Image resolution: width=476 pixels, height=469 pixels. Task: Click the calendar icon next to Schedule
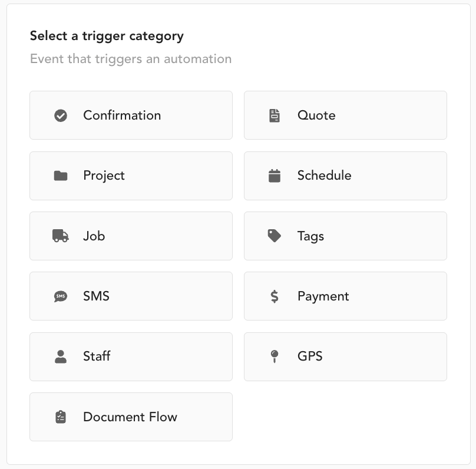[275, 176]
